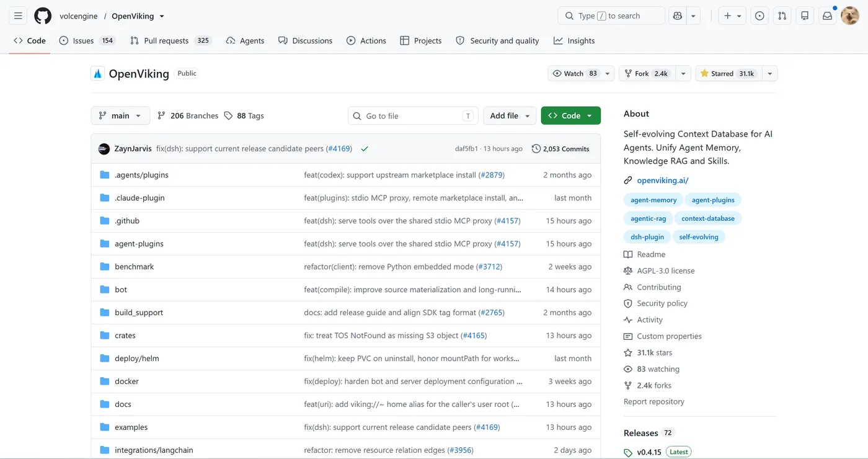Expand the main branch selector dropdown
The width and height of the screenshot is (868, 459).
[120, 115]
